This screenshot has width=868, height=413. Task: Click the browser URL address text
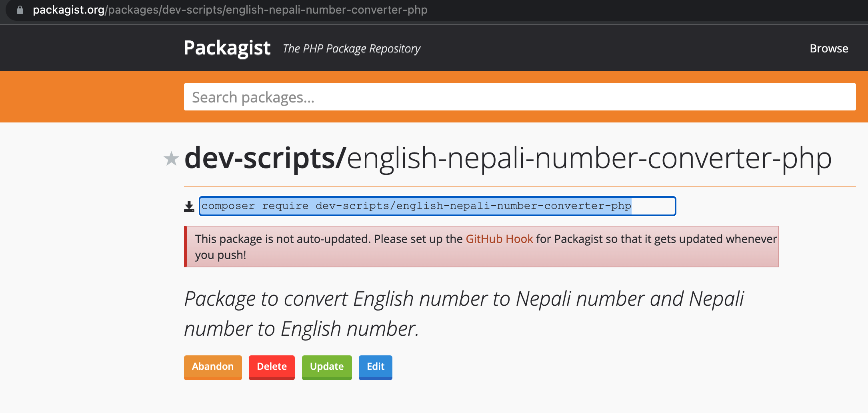[230, 10]
